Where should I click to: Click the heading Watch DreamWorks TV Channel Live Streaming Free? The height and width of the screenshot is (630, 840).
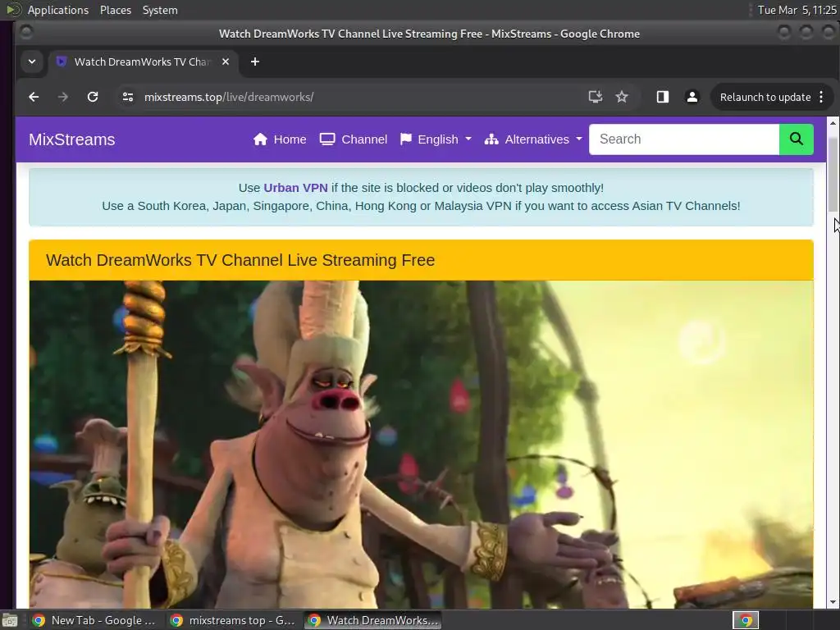pyautogui.click(x=240, y=260)
